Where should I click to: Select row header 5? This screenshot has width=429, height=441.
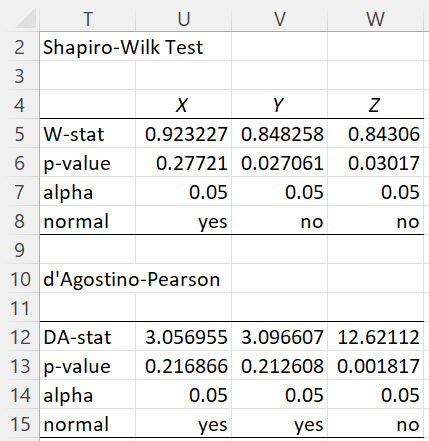(19, 134)
